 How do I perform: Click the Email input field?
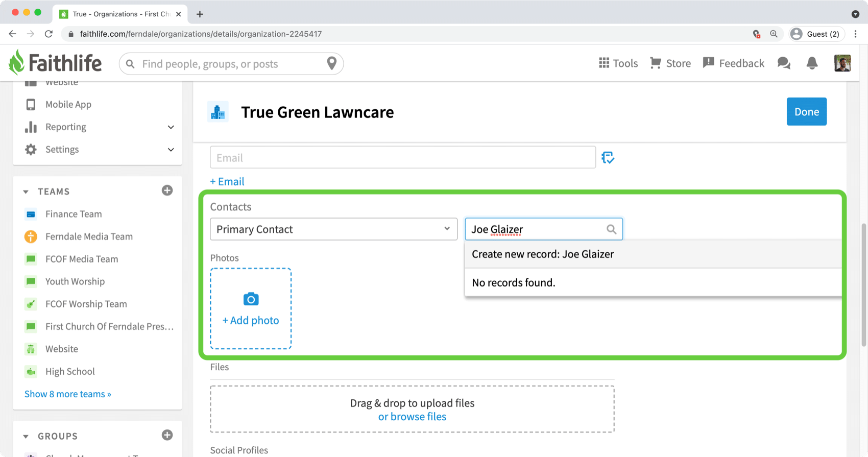point(403,157)
